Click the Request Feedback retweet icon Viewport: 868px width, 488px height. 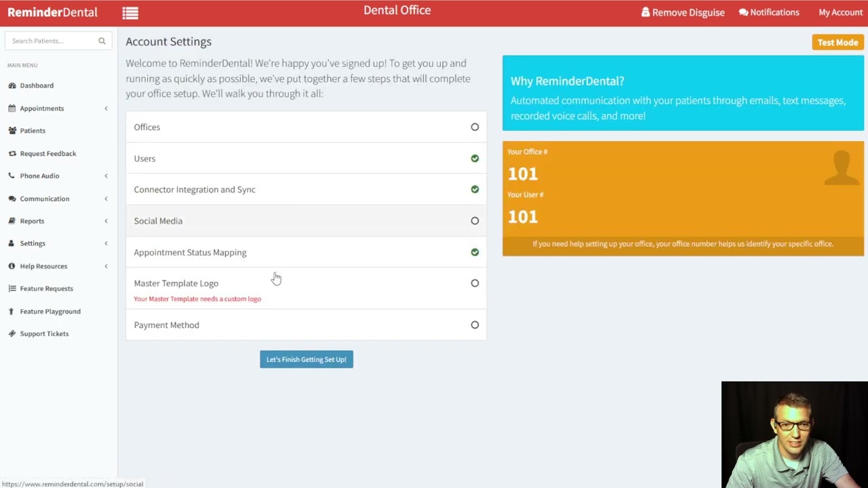coord(12,153)
